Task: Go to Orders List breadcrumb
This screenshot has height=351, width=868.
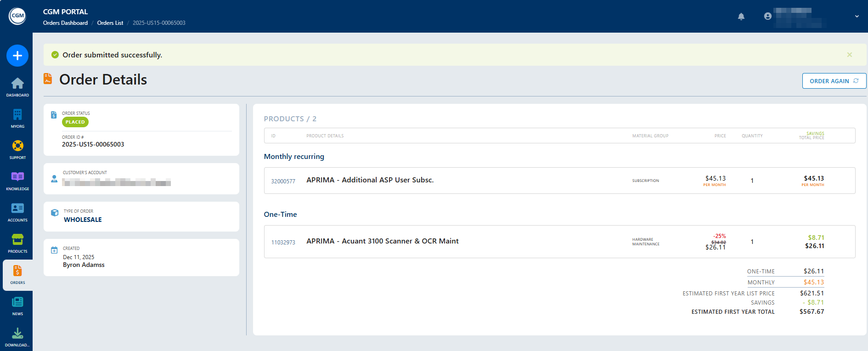Action: pos(110,23)
